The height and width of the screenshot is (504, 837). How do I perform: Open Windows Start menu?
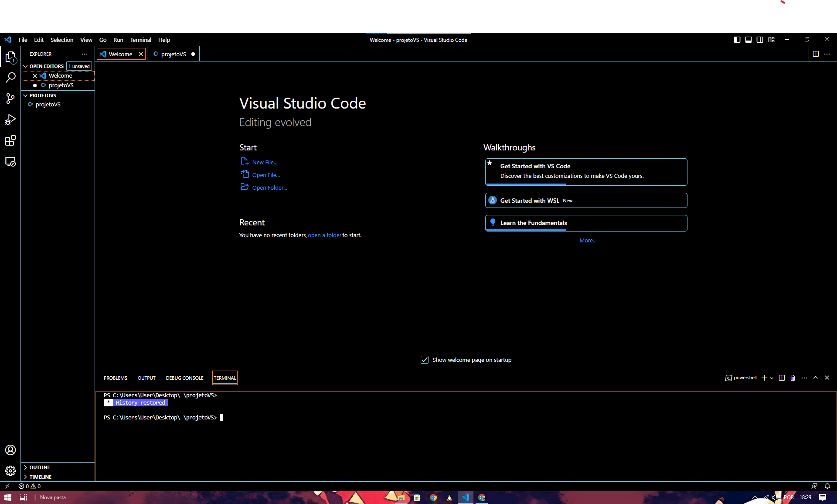coord(8,497)
